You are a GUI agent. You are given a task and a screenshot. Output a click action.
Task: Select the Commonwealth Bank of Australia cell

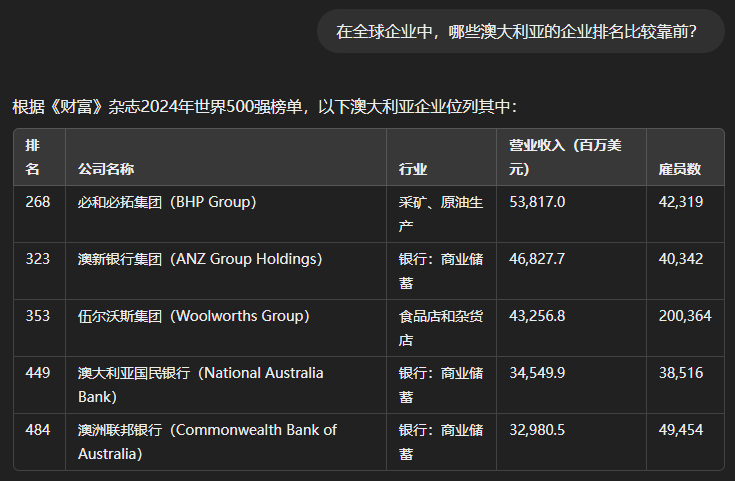[207, 442]
